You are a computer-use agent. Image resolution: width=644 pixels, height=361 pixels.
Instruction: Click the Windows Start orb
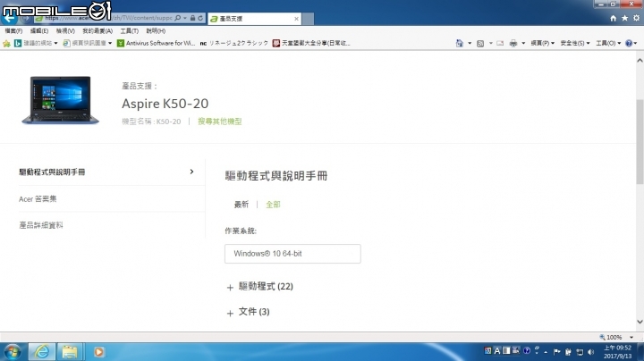[13, 352]
